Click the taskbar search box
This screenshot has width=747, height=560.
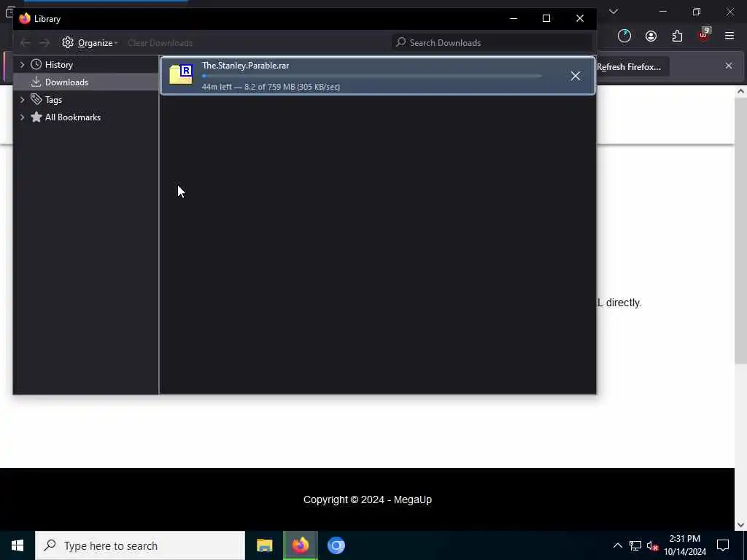click(140, 545)
